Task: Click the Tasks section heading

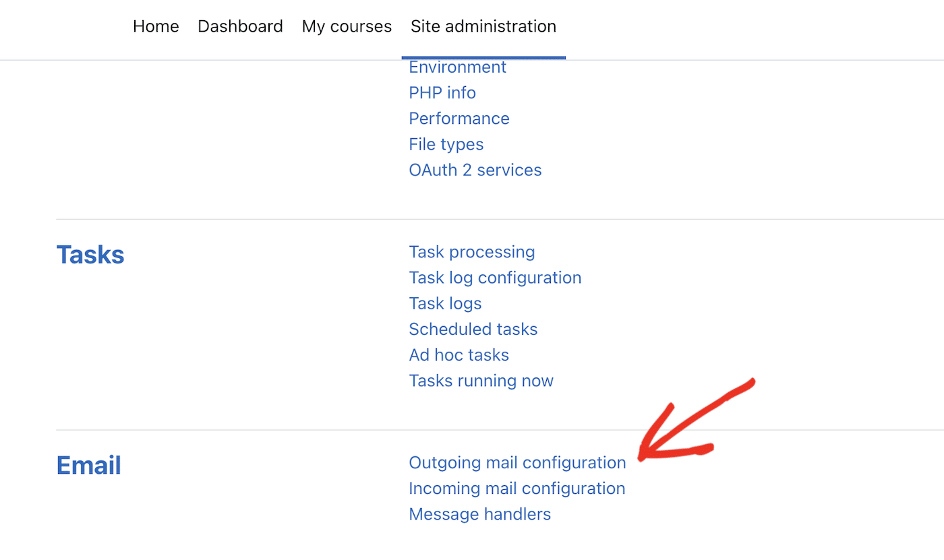Action: point(90,254)
